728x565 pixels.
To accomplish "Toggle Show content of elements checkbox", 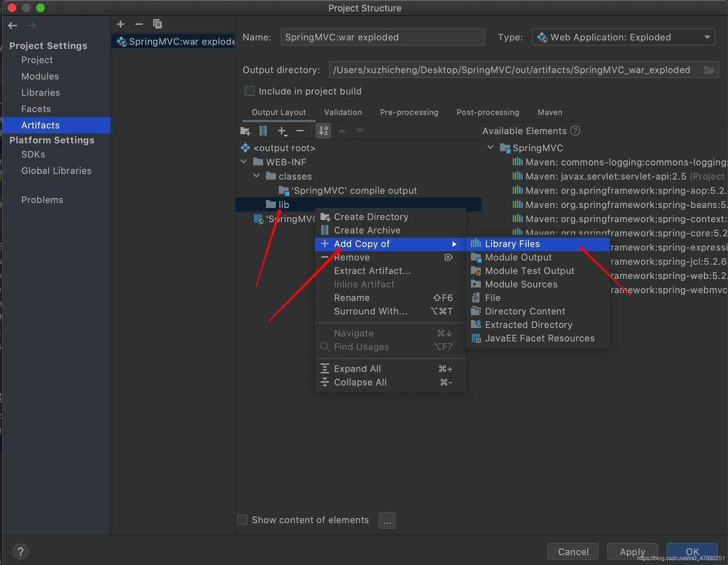I will pyautogui.click(x=242, y=520).
